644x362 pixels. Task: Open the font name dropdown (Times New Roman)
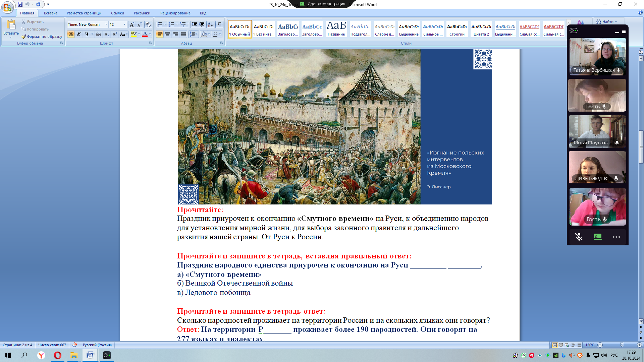(106, 24)
